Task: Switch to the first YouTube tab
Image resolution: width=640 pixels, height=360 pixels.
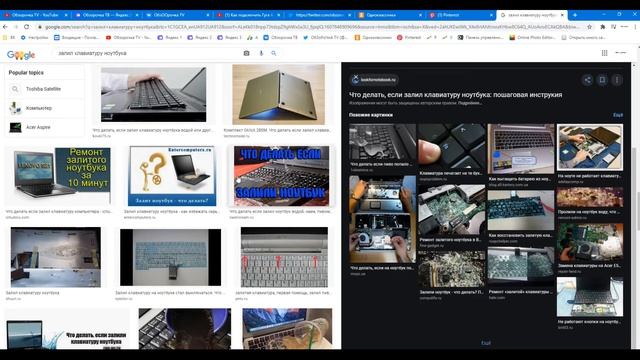Action: (35, 15)
